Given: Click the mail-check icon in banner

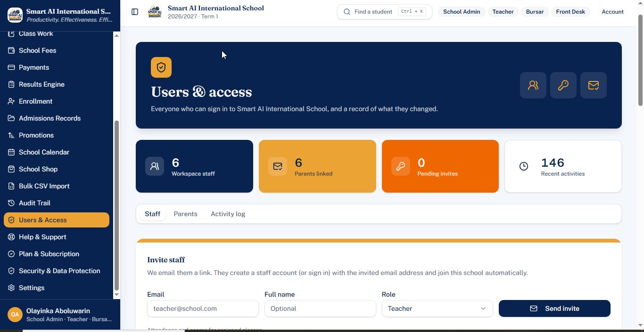Looking at the screenshot, I should (594, 85).
